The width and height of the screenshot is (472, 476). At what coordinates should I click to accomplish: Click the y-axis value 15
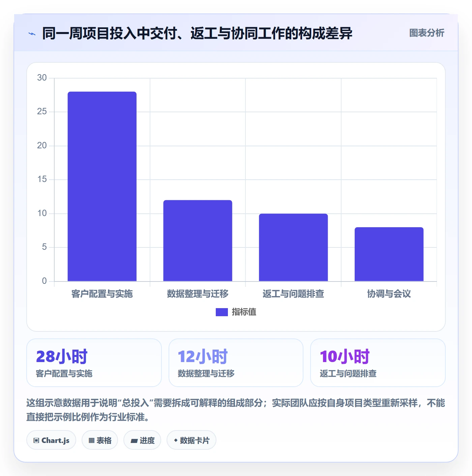(42, 179)
